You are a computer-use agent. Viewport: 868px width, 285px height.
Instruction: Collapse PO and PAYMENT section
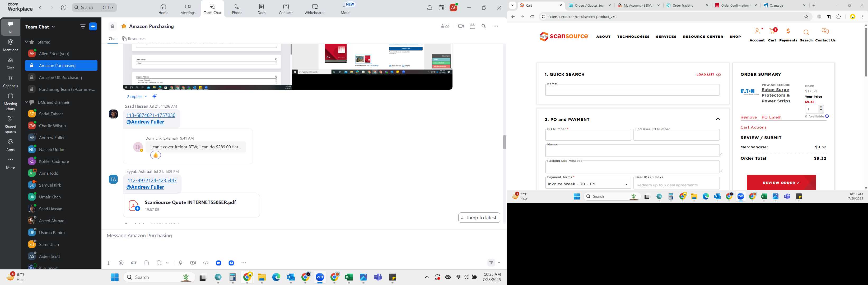pos(718,119)
